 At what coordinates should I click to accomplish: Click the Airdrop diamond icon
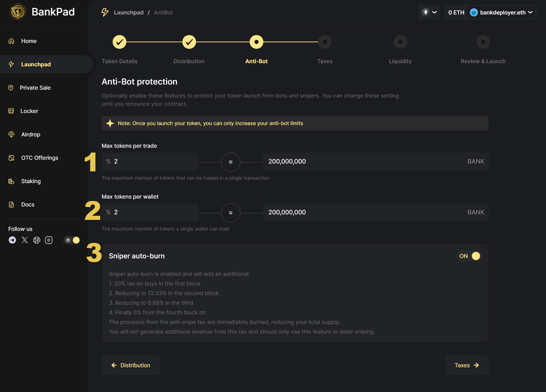click(x=11, y=134)
